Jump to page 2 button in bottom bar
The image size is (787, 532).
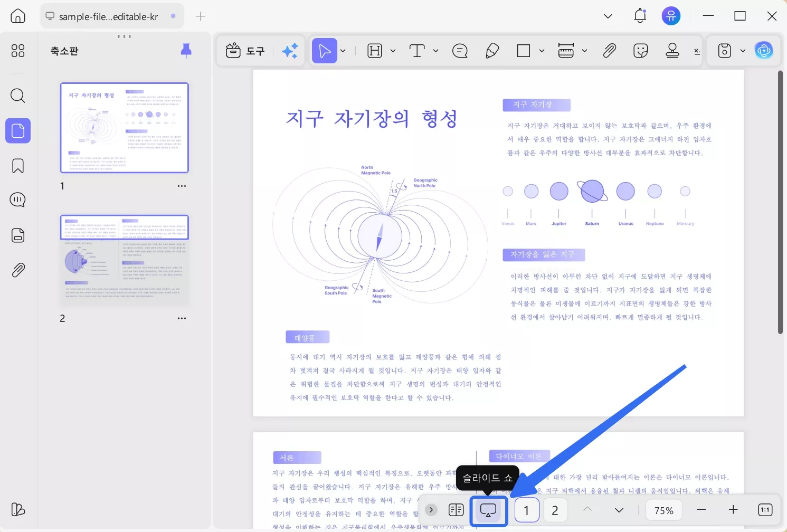tap(555, 510)
